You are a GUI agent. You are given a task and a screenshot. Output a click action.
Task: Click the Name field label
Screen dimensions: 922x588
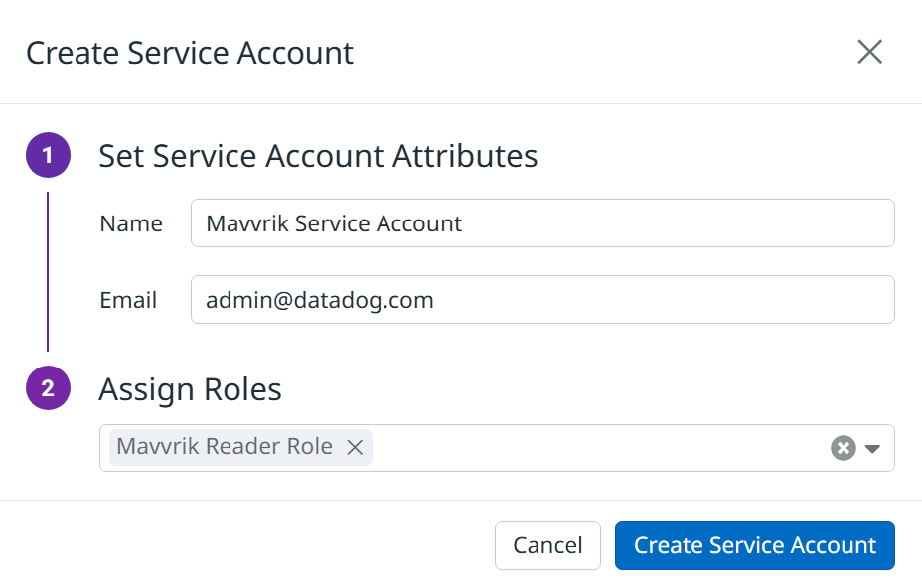(x=131, y=223)
